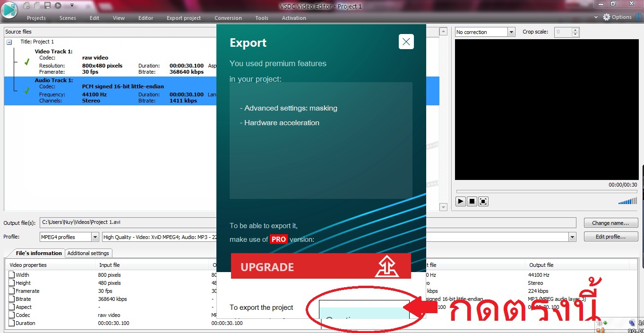
Task: Toggle fullscreen preview mode
Action: click(x=483, y=201)
